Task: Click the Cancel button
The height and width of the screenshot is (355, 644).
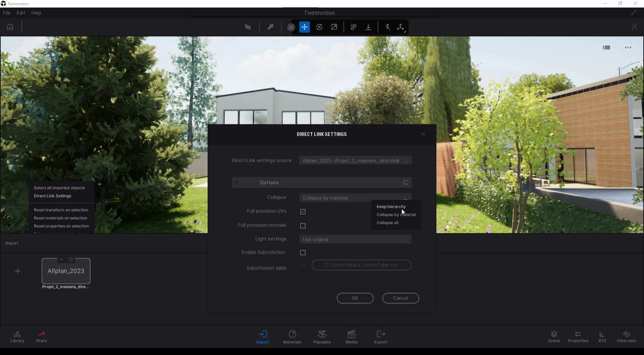Action: coord(400,298)
